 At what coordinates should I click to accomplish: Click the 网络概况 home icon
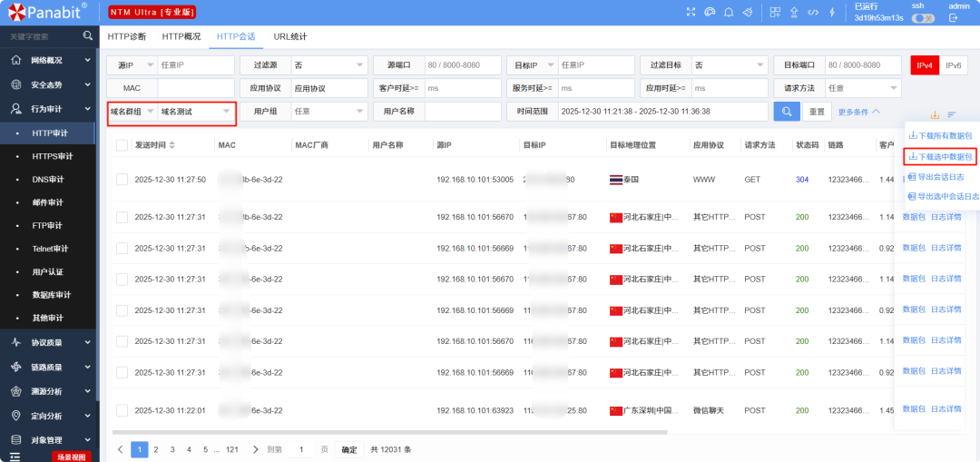pos(17,61)
